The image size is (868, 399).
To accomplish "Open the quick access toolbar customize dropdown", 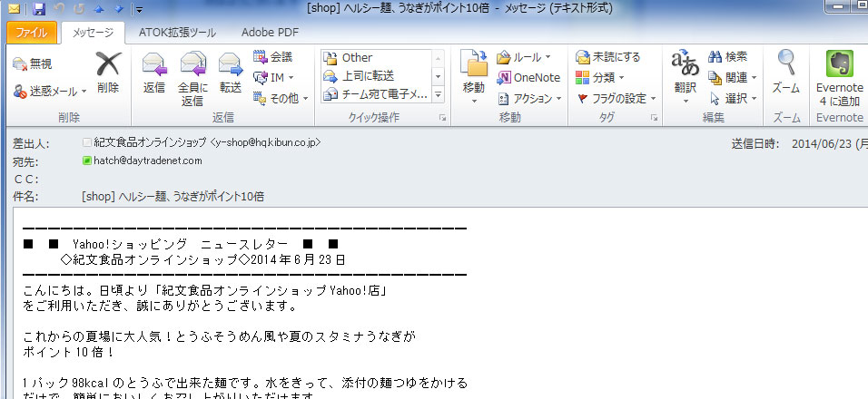I will [139, 9].
